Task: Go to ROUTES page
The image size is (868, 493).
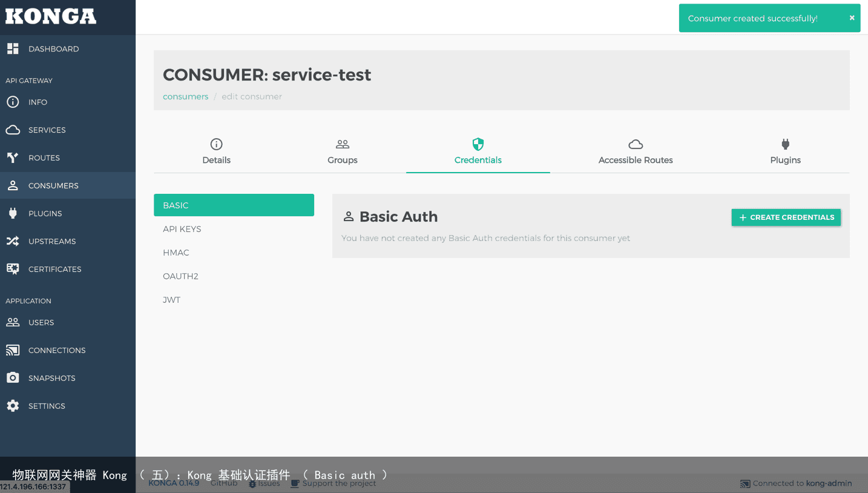Action: point(68,157)
